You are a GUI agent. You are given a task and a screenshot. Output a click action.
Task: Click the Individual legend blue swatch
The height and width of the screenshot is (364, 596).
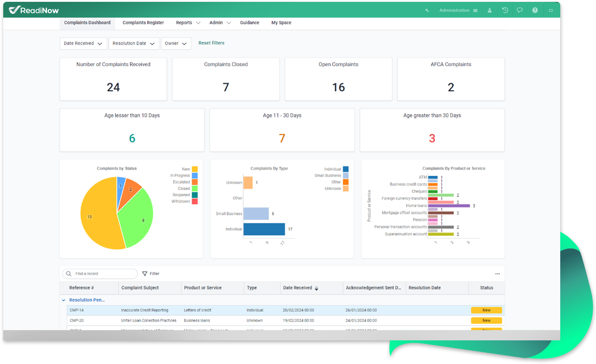pos(346,169)
